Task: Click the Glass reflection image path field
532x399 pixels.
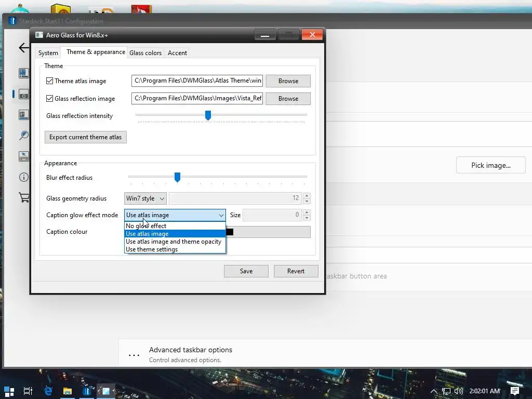Action: click(x=197, y=98)
